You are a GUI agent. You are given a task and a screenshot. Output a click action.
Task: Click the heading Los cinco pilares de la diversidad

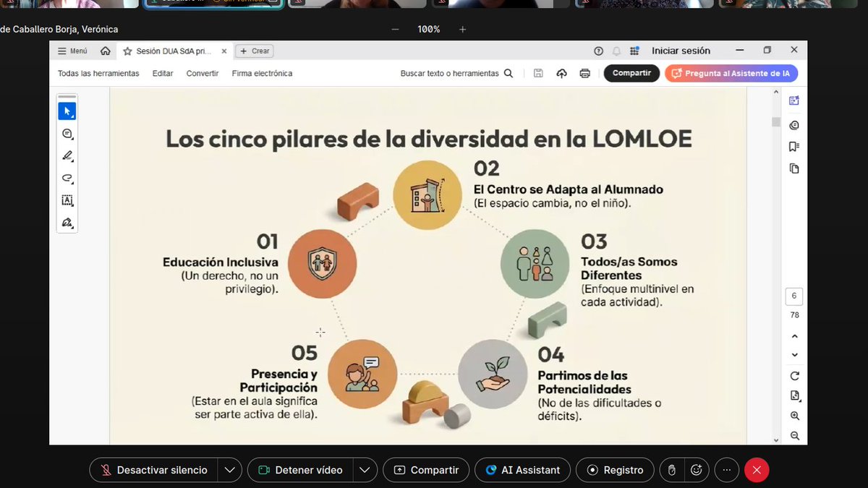pyautogui.click(x=429, y=138)
